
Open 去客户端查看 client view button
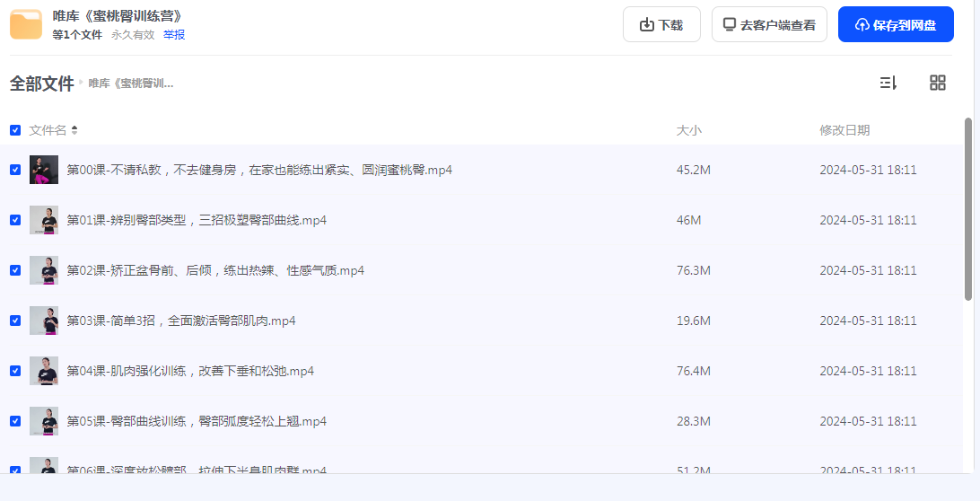coord(769,25)
